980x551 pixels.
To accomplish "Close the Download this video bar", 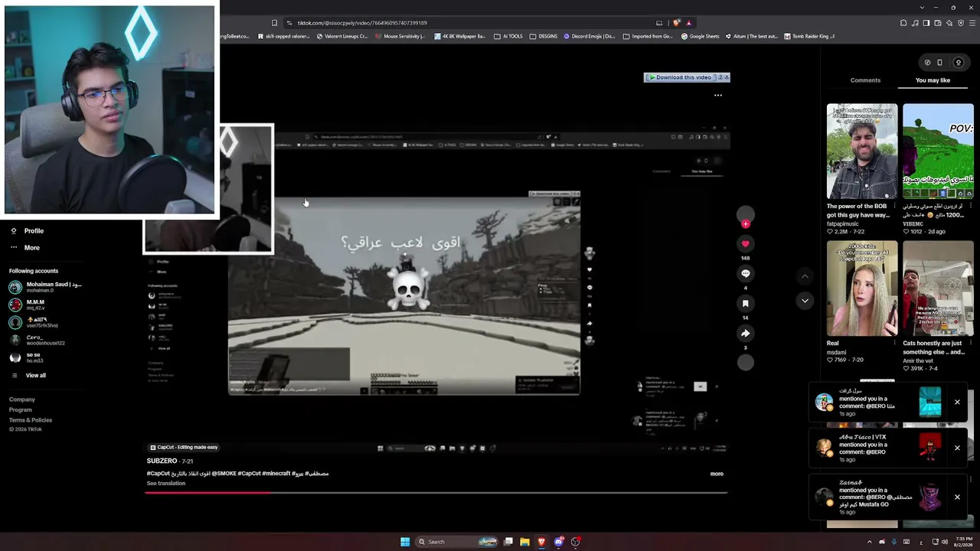I will click(727, 77).
